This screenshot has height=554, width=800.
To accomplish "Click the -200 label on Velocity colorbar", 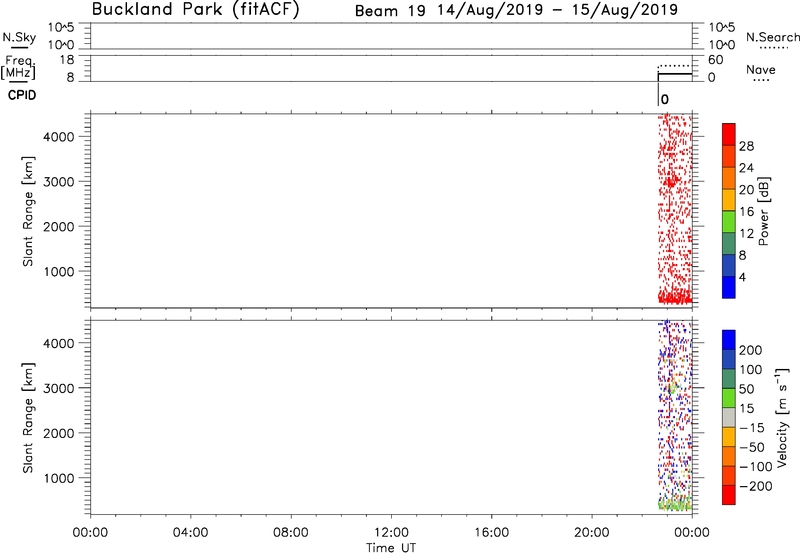I will pos(756,486).
